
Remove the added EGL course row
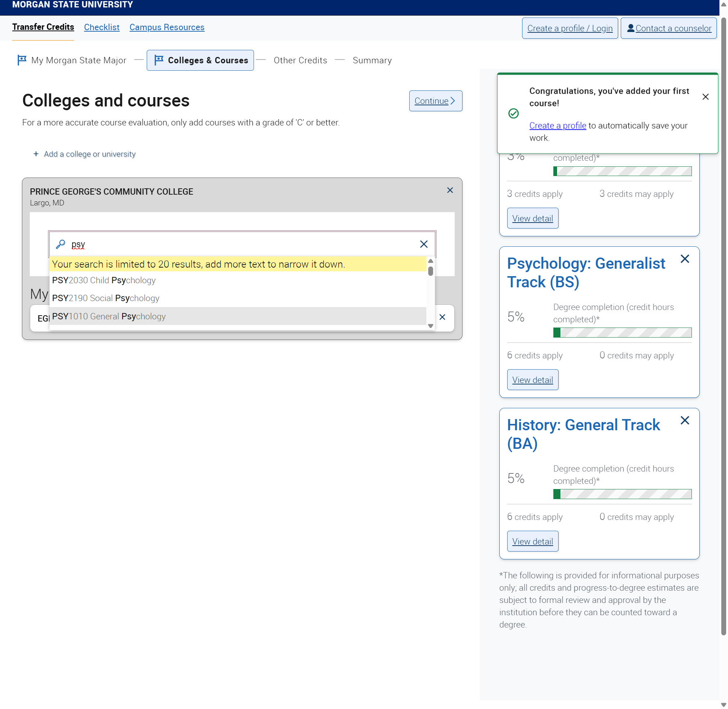pos(442,317)
